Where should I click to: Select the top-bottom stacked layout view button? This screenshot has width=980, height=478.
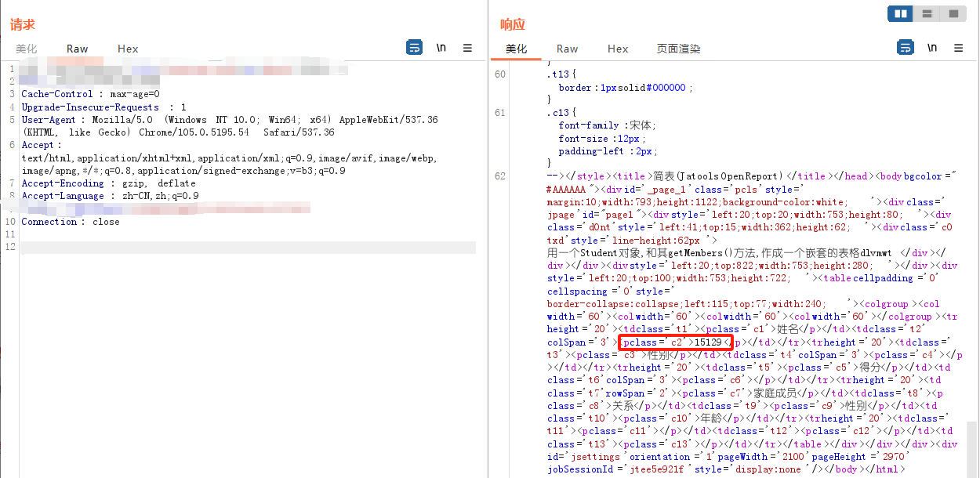pos(927,13)
